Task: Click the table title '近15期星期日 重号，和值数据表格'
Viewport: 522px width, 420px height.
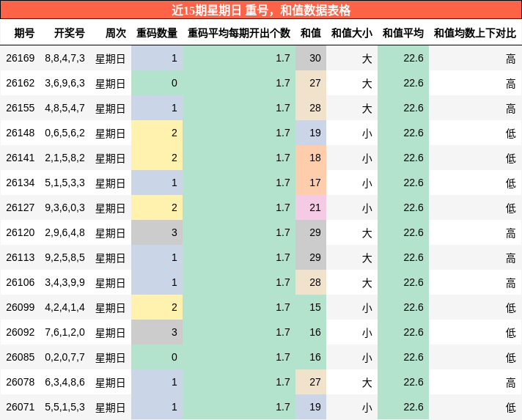Action: pyautogui.click(x=261, y=10)
